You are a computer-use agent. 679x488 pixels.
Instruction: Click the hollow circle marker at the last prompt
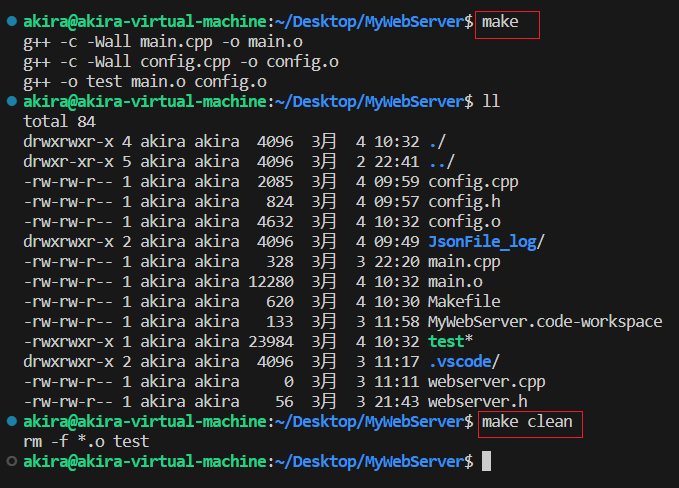[x=10, y=462]
